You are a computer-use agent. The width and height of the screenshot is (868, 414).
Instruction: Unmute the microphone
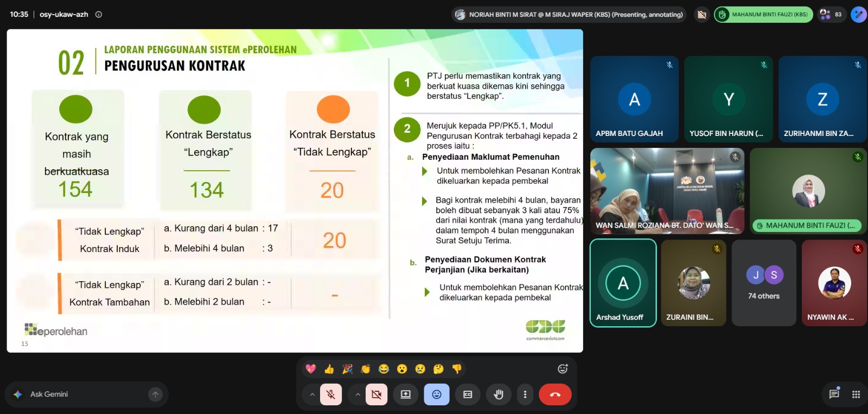click(331, 394)
